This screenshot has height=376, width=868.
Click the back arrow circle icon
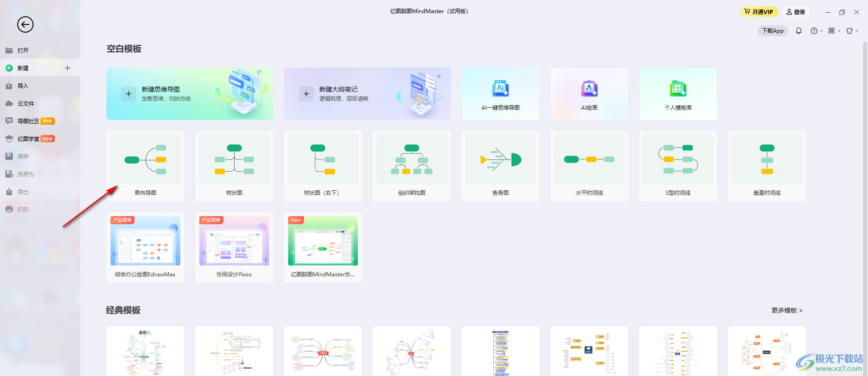click(x=25, y=24)
